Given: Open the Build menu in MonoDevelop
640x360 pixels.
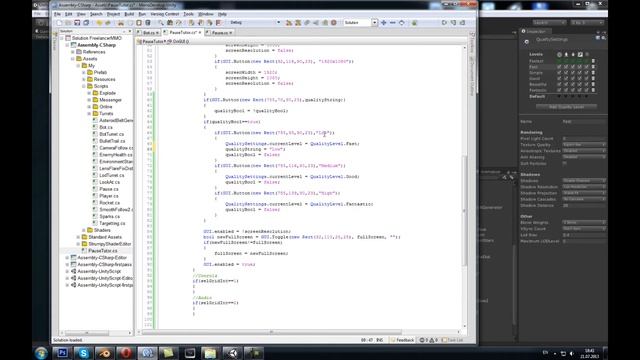Looking at the screenshot, I should (129, 14).
